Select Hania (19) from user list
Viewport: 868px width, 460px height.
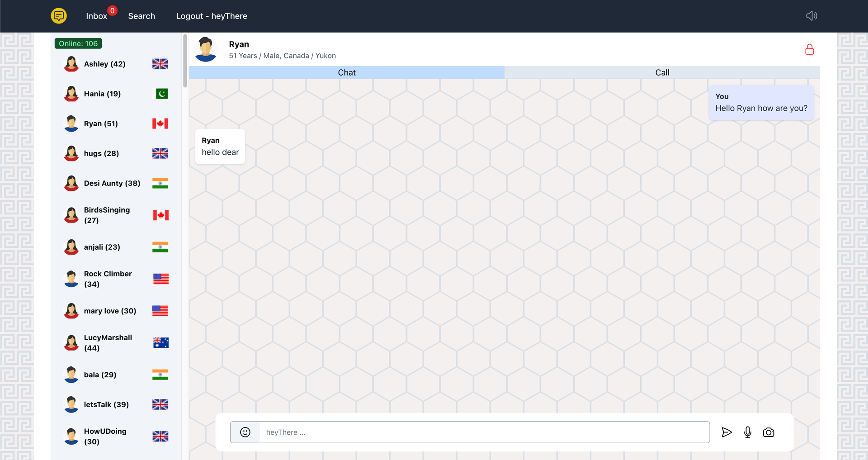tap(102, 94)
